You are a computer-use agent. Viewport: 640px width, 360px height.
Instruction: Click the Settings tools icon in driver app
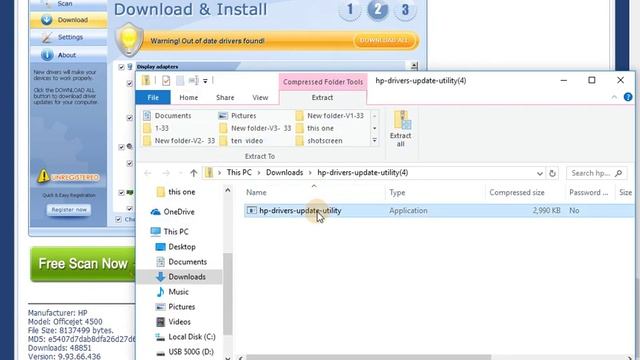coord(47,37)
